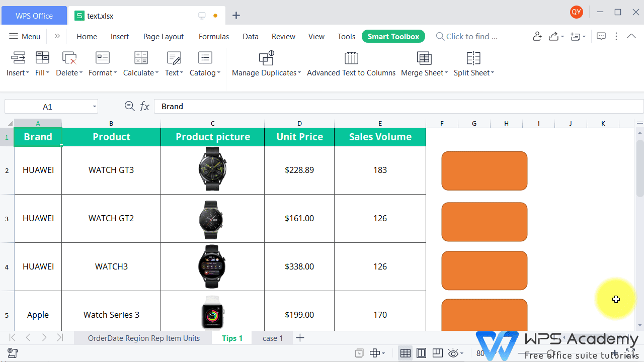Expand the Text tool dropdown
The image size is (644, 362).
[174, 64]
